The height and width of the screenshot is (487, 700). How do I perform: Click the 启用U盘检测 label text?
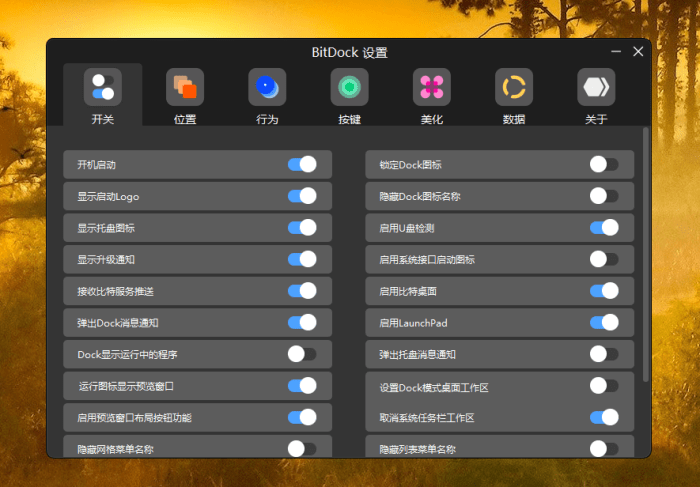coord(407,228)
